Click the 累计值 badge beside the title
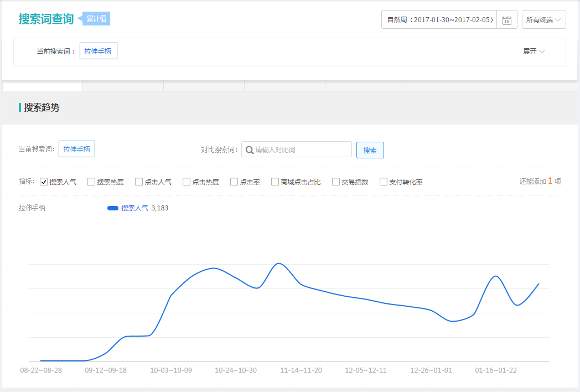Screen dimensions: 580x392 pos(97,19)
